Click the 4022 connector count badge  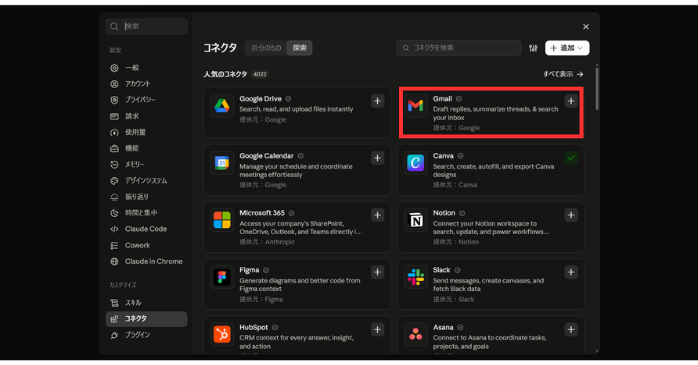(260, 74)
